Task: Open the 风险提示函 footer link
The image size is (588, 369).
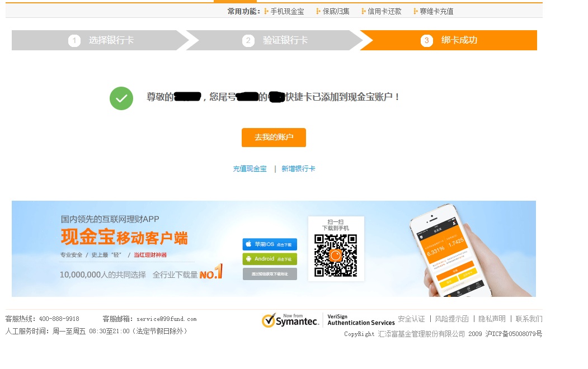Action: tap(451, 319)
